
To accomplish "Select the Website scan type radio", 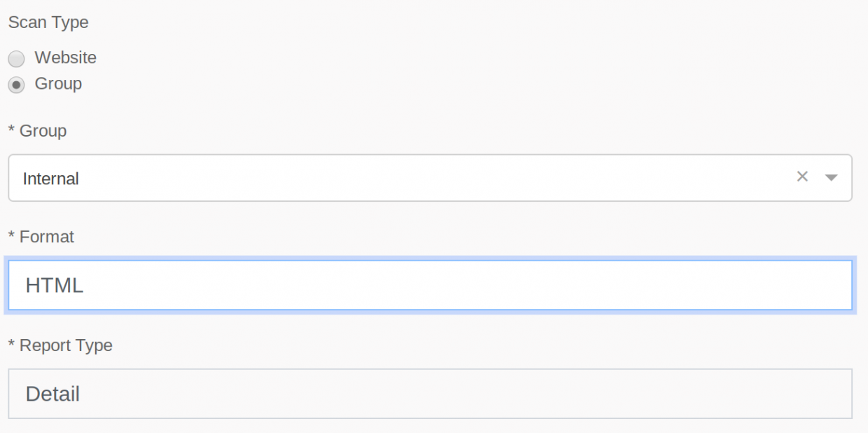I will (x=16, y=58).
